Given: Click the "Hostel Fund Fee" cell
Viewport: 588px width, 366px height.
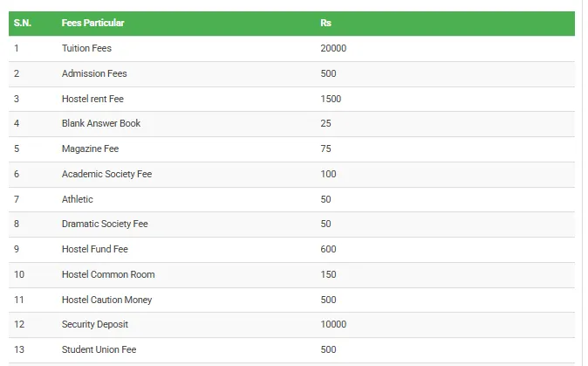Looking at the screenshot, I should click(x=95, y=249).
